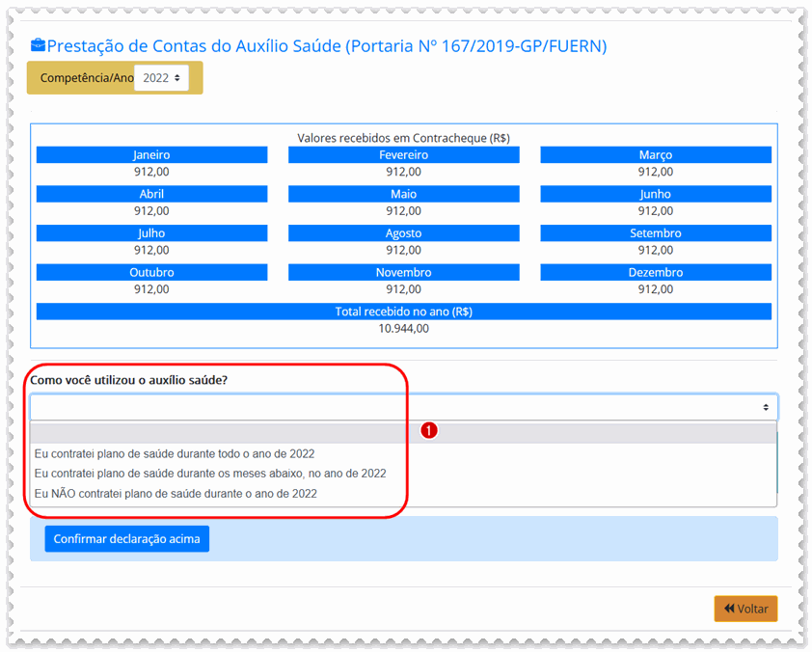Click the Voltar button
The height and width of the screenshot is (652, 812).
click(x=745, y=609)
